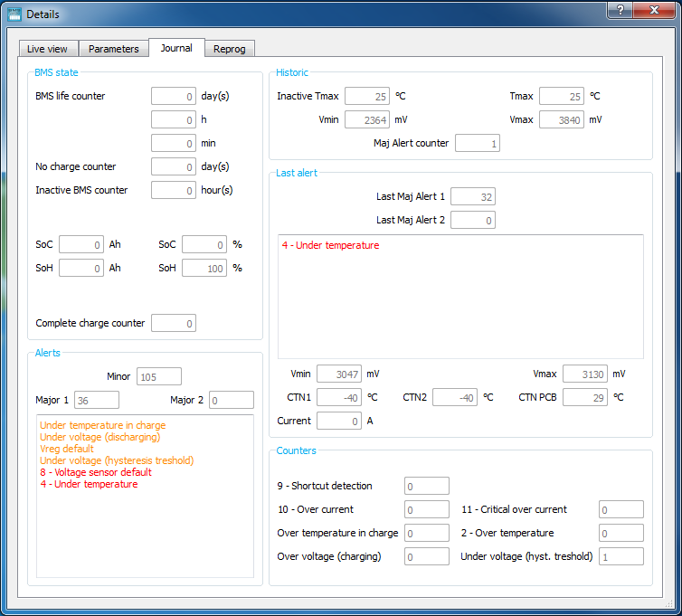Click the Minor alerts value field
Screen dimensions: 682x616
[x=159, y=376]
